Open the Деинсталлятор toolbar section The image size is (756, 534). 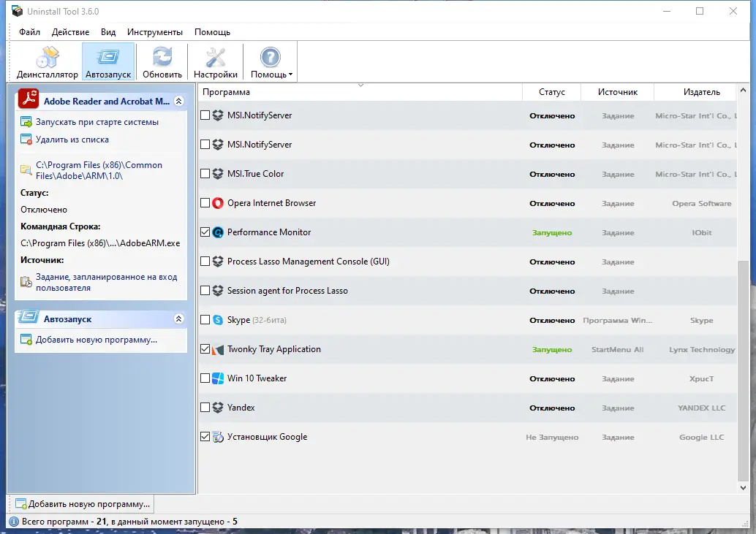(48, 62)
